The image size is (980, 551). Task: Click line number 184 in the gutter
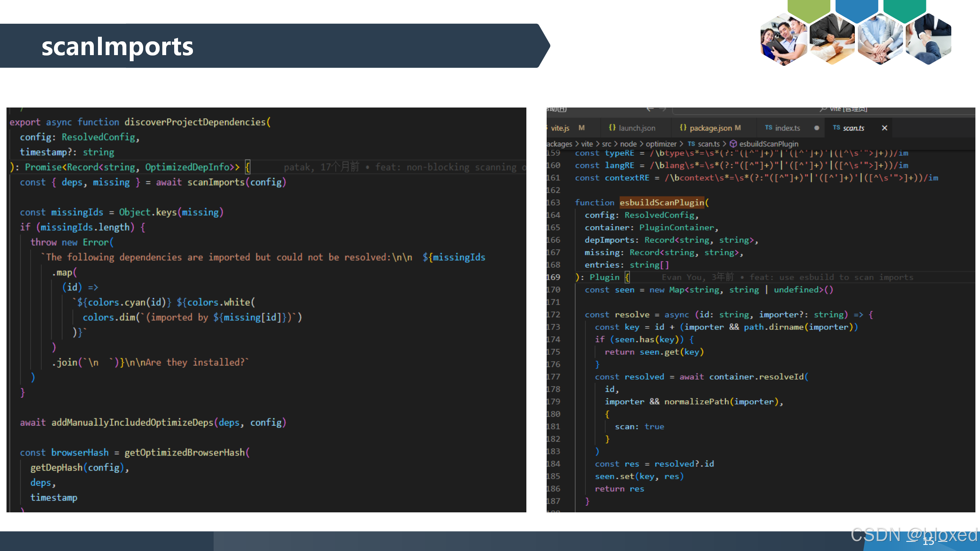pyautogui.click(x=553, y=464)
